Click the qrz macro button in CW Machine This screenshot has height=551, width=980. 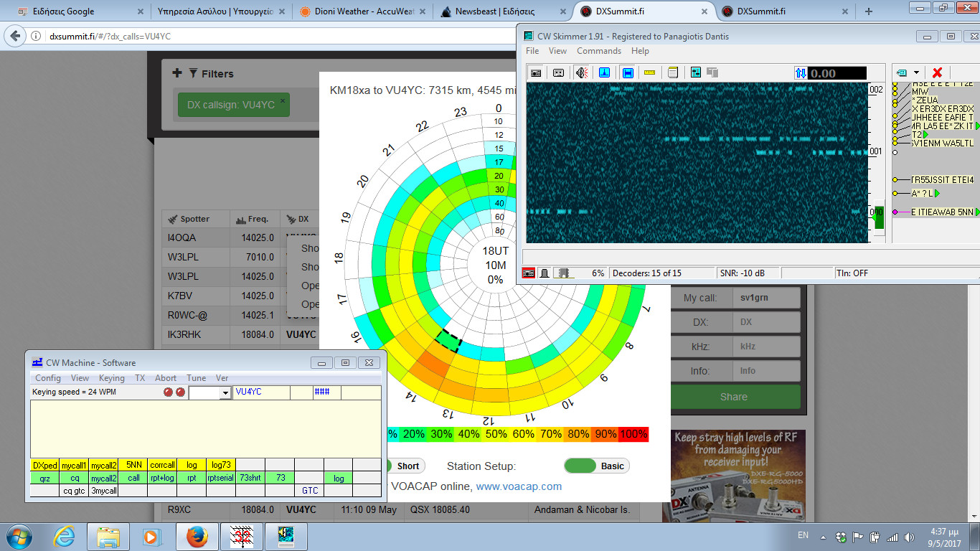pos(44,478)
